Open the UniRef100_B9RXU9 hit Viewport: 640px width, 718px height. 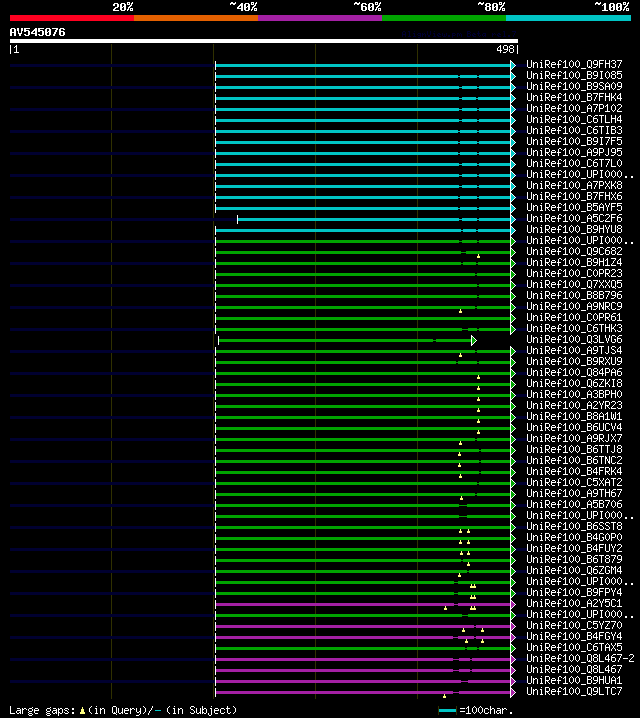(574, 361)
